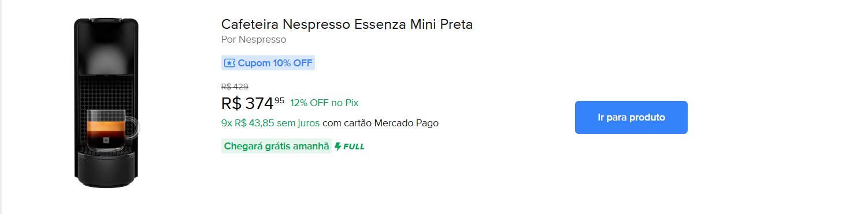
Task: Click the com cartão Mercado Pago text
Action: coord(380,123)
